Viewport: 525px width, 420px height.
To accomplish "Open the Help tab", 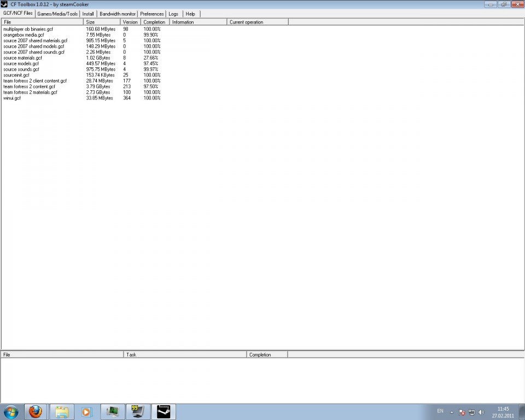I will pyautogui.click(x=190, y=14).
